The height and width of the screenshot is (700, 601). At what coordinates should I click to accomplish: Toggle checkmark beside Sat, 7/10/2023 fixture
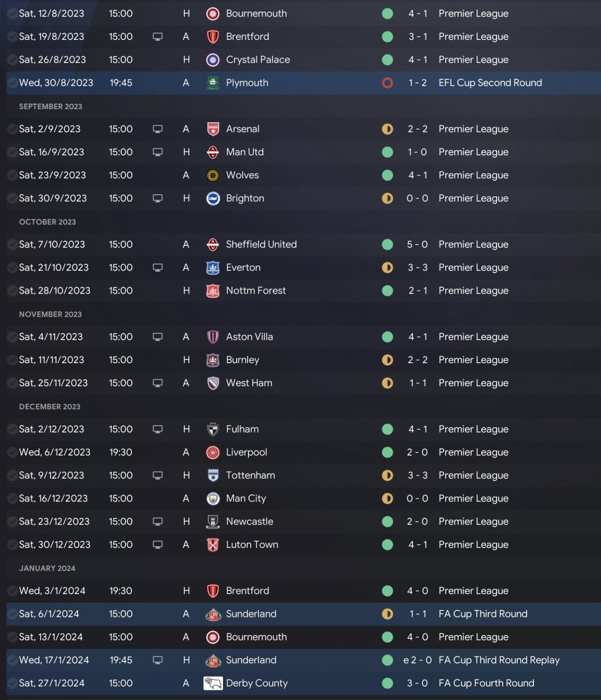12,244
